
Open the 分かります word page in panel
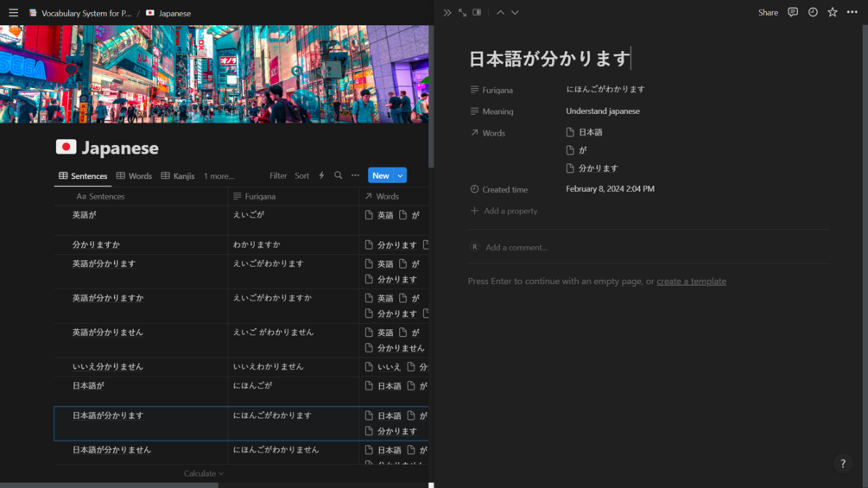pos(592,168)
